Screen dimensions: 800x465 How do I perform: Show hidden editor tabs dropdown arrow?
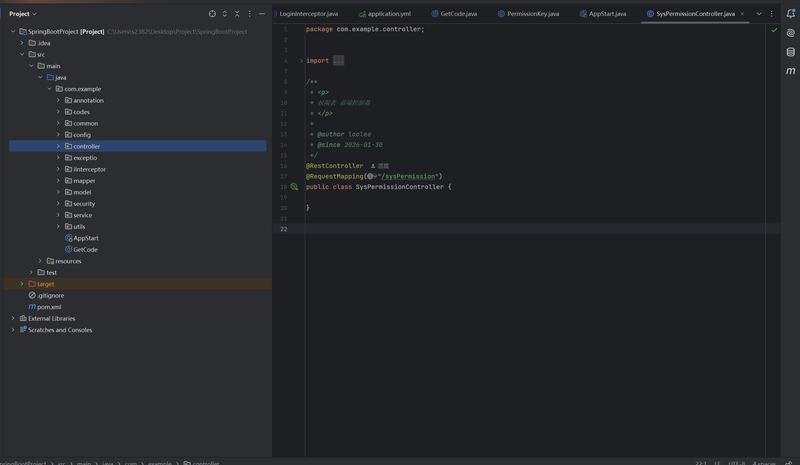tap(759, 14)
